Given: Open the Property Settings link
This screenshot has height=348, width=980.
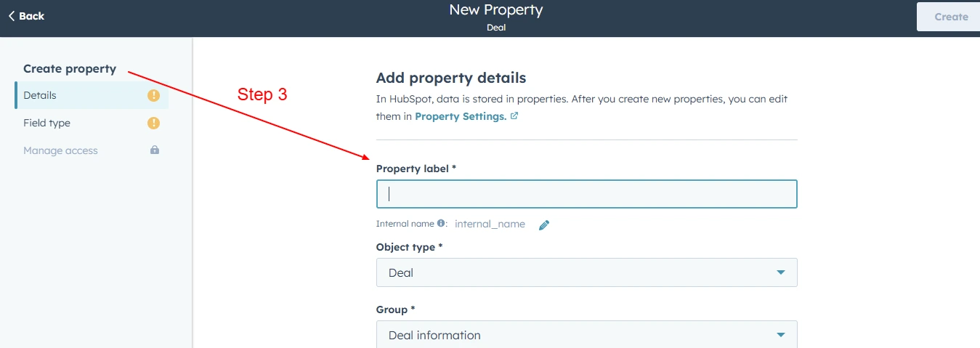Looking at the screenshot, I should [461, 116].
